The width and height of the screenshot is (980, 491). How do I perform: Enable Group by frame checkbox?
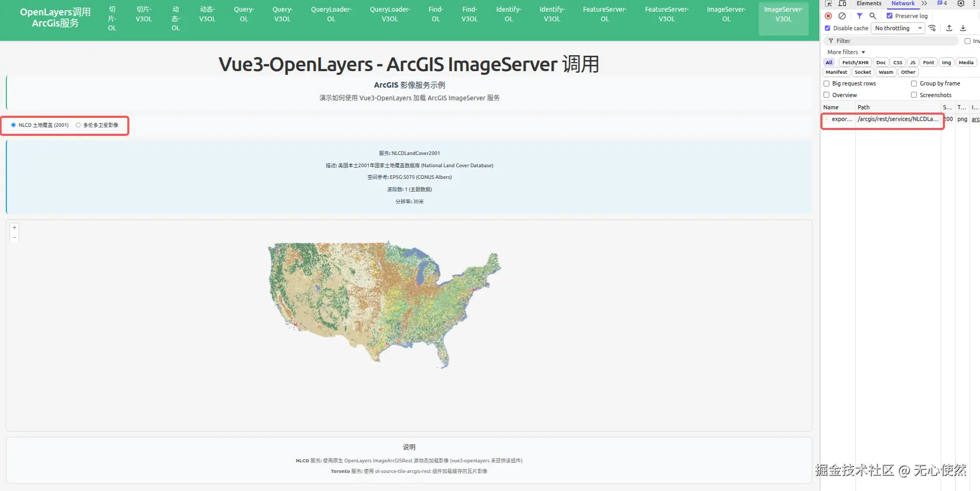point(914,83)
